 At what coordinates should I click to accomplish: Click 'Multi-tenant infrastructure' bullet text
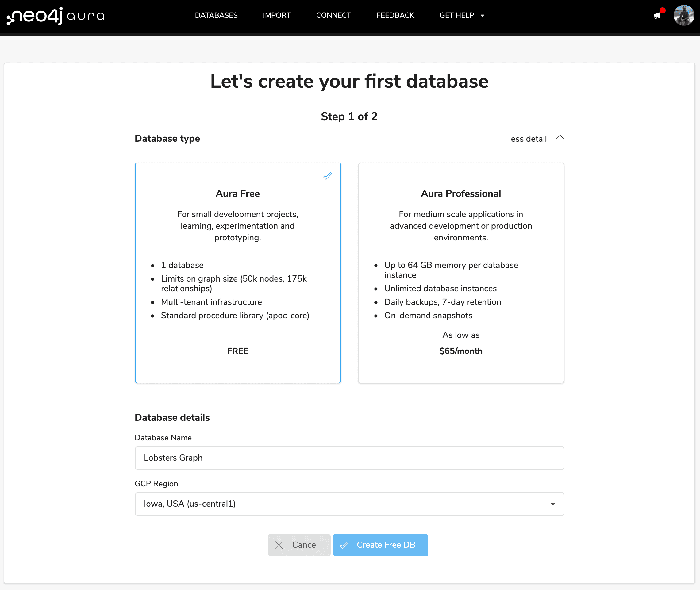point(211,302)
